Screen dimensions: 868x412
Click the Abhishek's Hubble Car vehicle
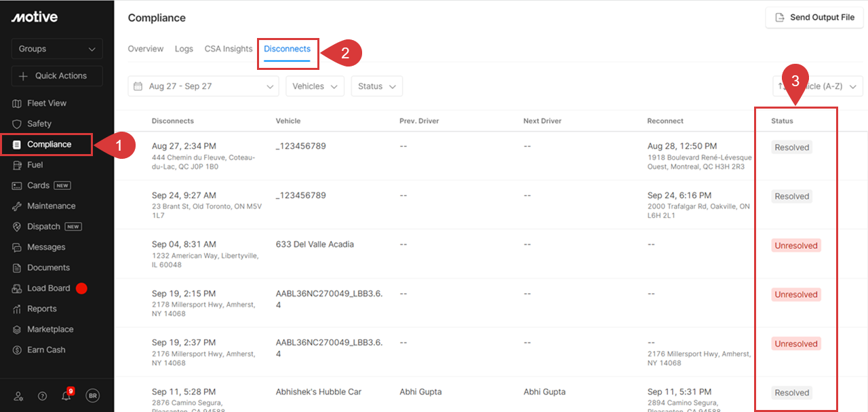319,392
